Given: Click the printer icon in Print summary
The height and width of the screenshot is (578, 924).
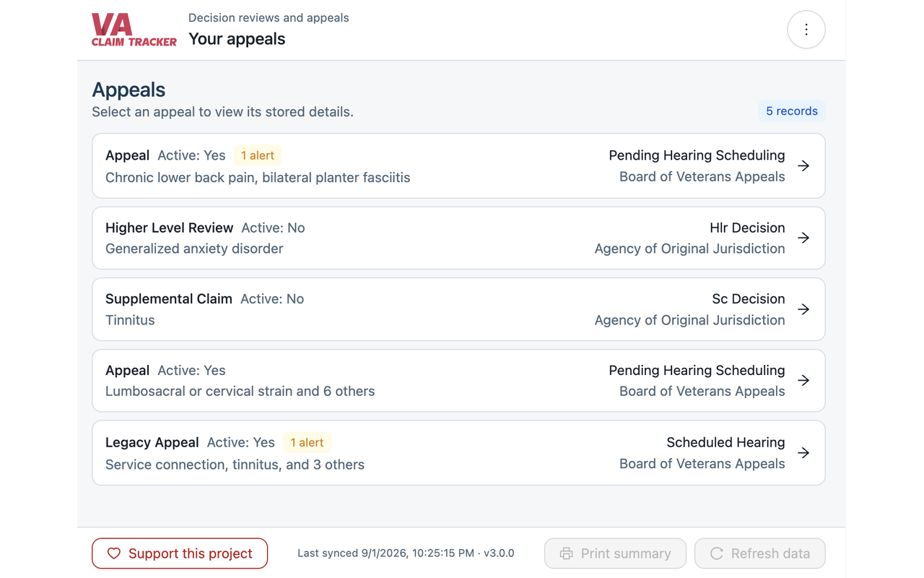Looking at the screenshot, I should [x=567, y=553].
